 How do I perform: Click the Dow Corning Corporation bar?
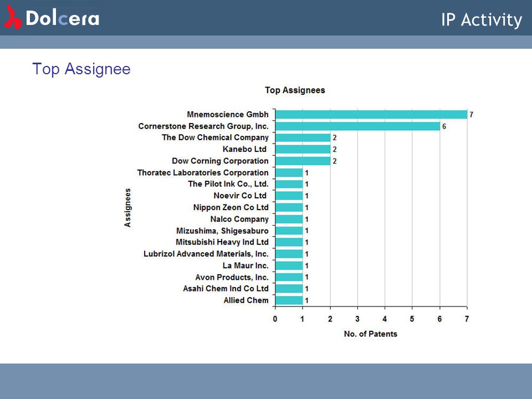[303, 161]
